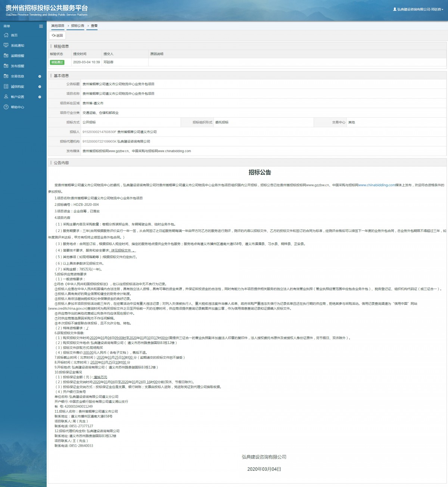
Task: Click the 逾期提醒 sidebar icon
Action: pos(6,56)
